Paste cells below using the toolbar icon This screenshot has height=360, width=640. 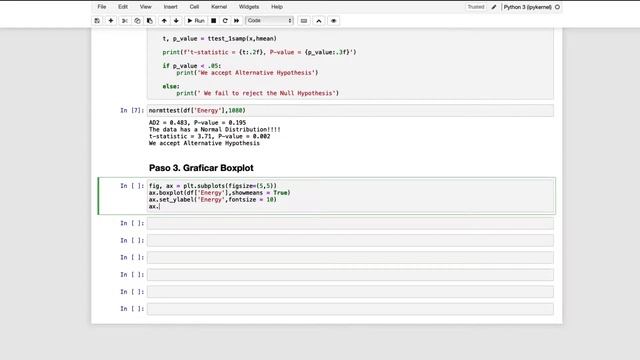(150, 21)
